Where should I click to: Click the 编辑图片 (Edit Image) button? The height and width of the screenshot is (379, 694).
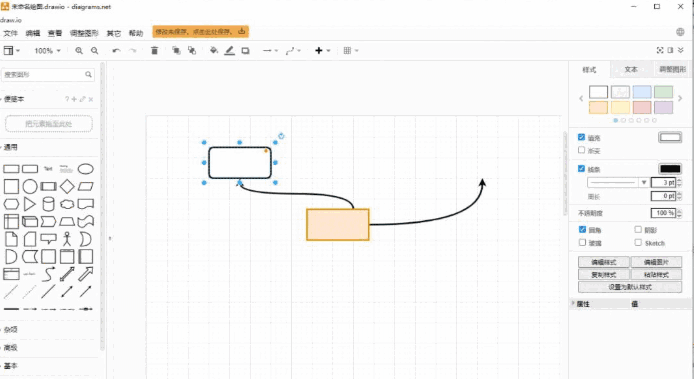point(656,262)
